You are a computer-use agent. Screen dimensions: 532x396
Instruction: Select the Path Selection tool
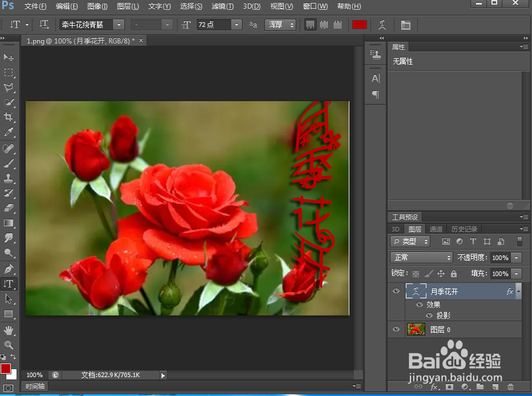tap(9, 299)
